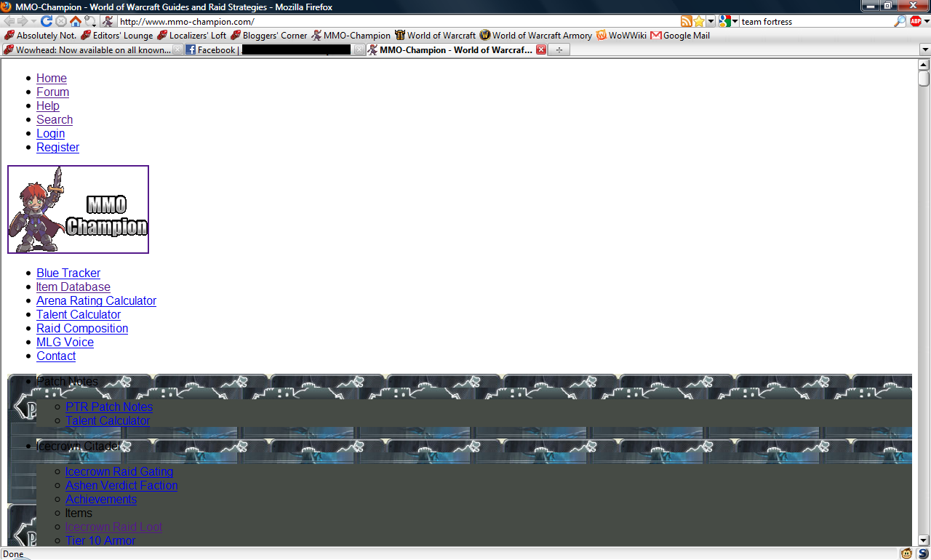This screenshot has height=560, width=931.
Task: Bookmark this page with the star icon
Action: click(699, 21)
